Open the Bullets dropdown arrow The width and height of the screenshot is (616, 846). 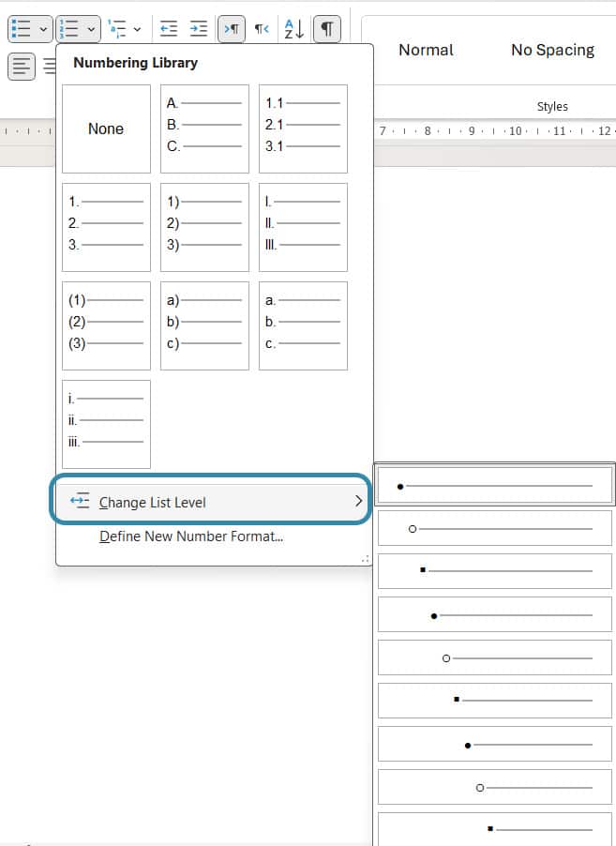point(43,29)
